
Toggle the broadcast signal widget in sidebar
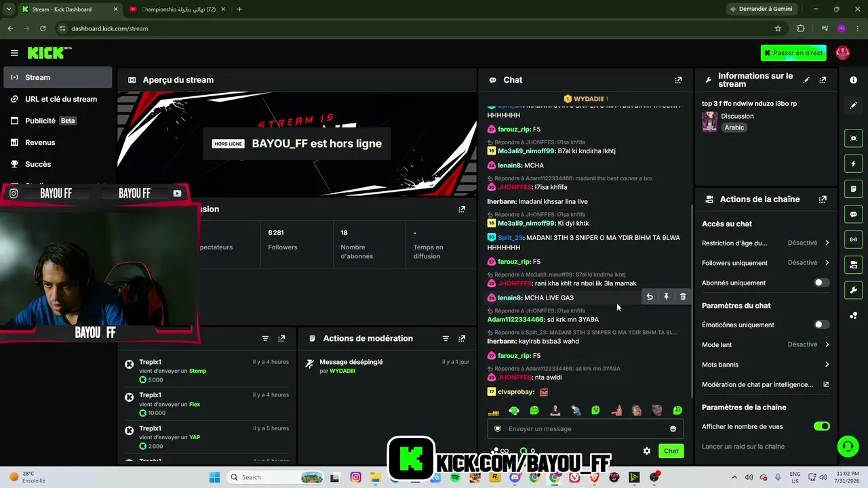[854, 239]
